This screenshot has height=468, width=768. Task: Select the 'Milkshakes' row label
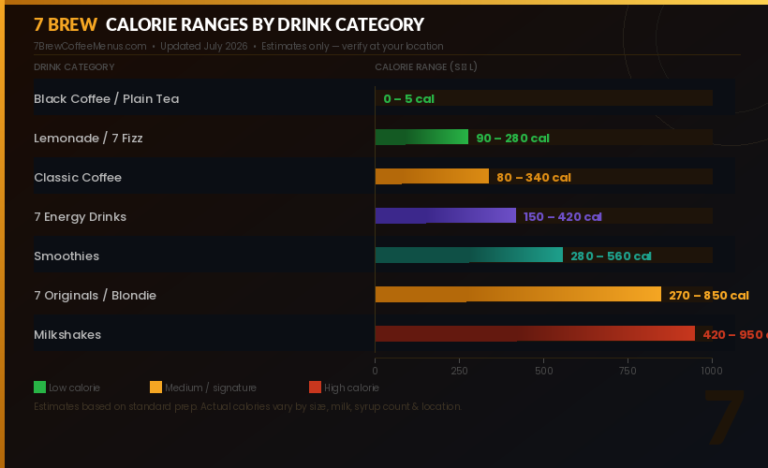pyautogui.click(x=68, y=335)
